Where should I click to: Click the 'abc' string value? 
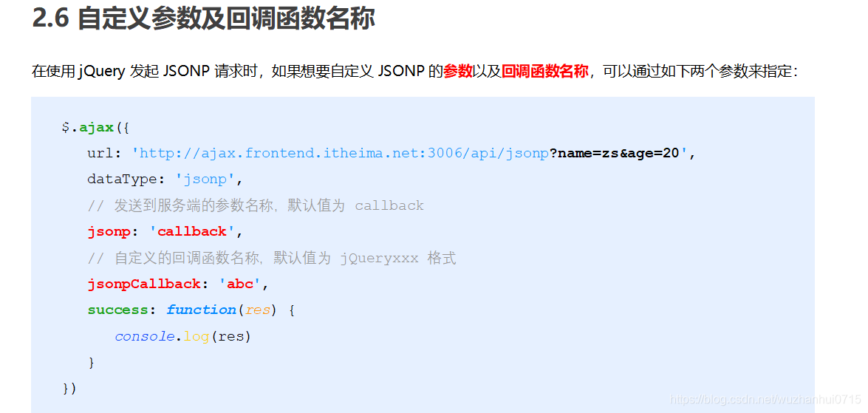click(239, 284)
